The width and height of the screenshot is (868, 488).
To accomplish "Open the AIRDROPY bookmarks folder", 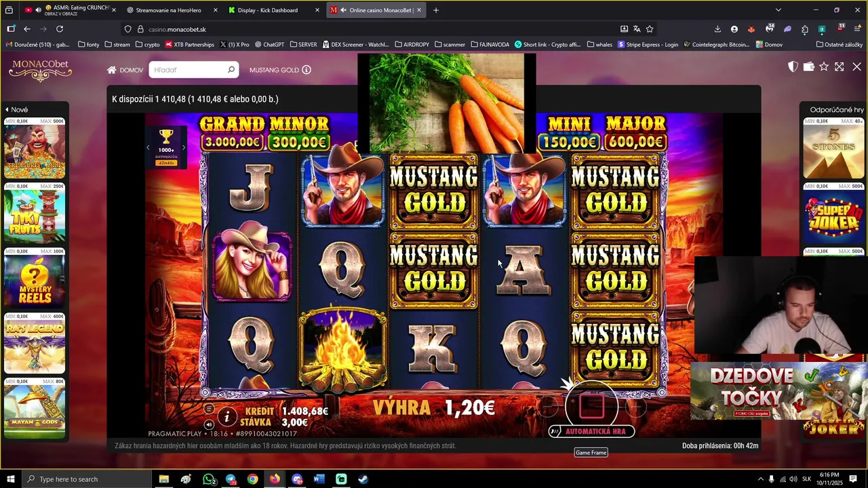I will (412, 45).
